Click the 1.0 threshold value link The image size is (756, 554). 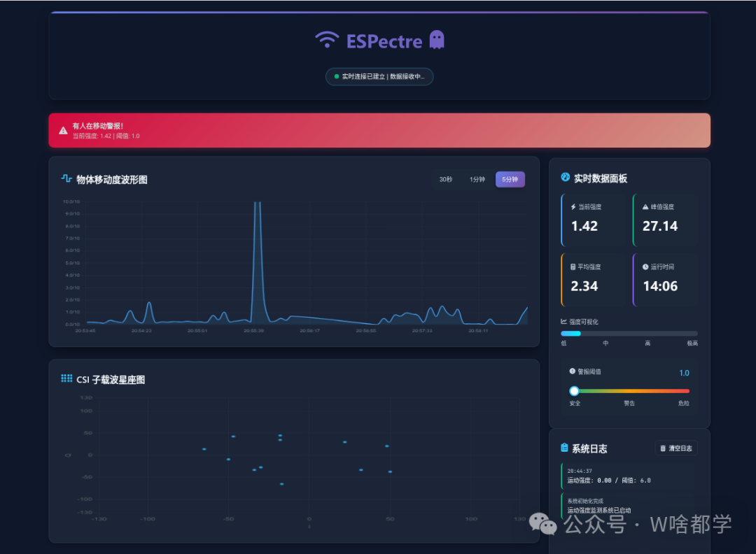(x=684, y=372)
